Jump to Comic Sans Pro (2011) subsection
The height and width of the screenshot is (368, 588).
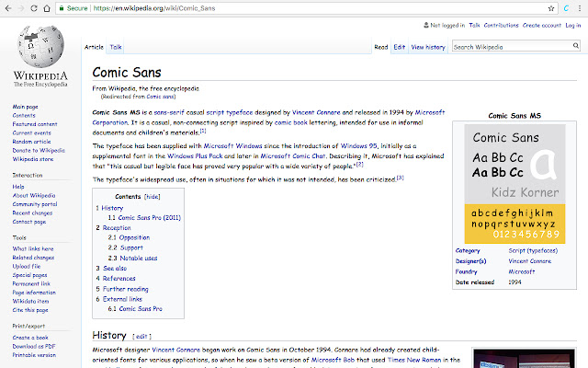(x=149, y=217)
